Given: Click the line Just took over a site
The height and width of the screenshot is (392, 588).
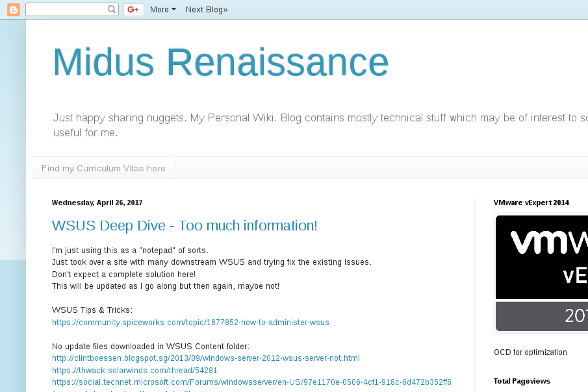Looking at the screenshot, I should click(x=212, y=262).
